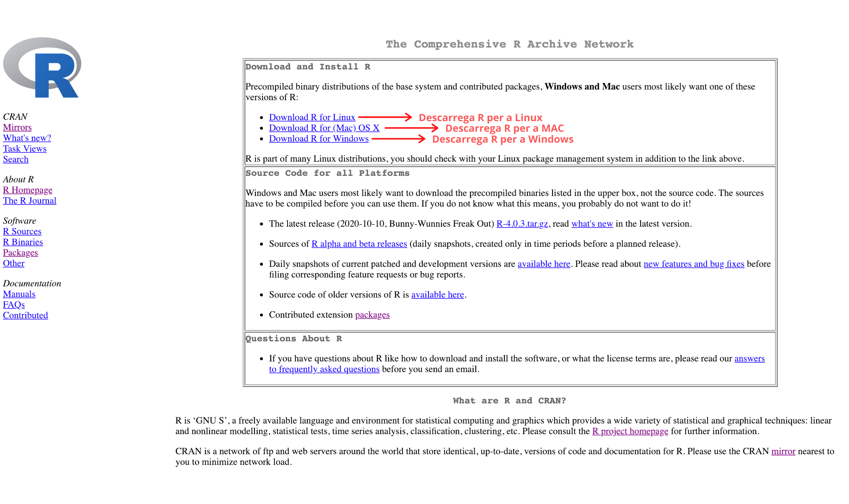This screenshot has width=849, height=504.
Task: Open Search page from sidebar
Action: 16,158
